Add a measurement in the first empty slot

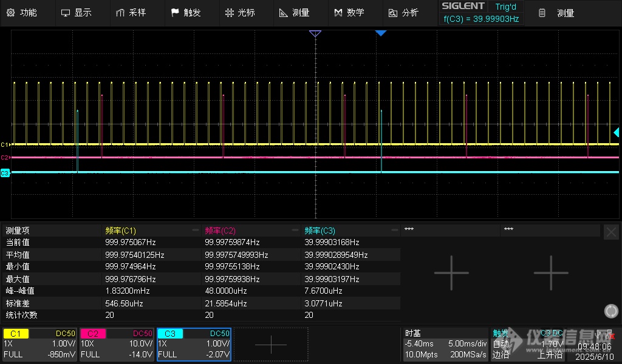tap(451, 272)
